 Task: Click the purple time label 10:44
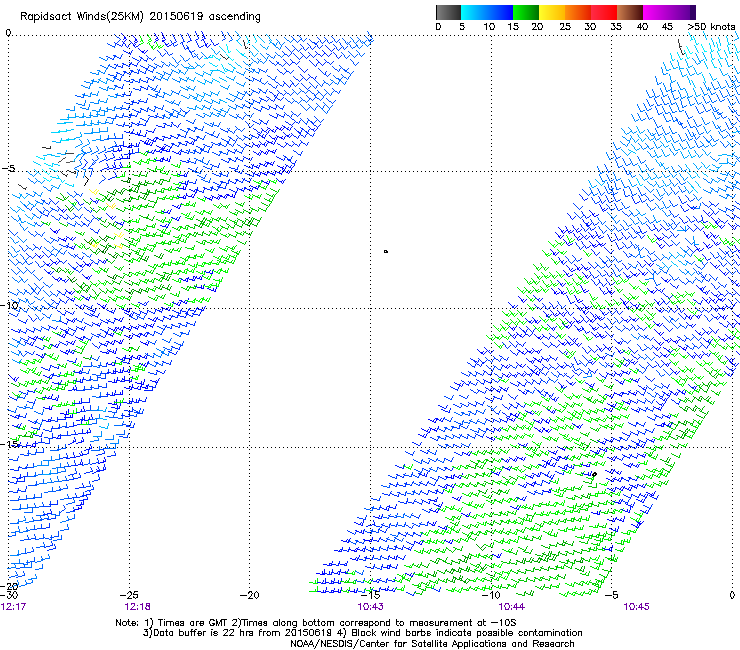pyautogui.click(x=512, y=607)
